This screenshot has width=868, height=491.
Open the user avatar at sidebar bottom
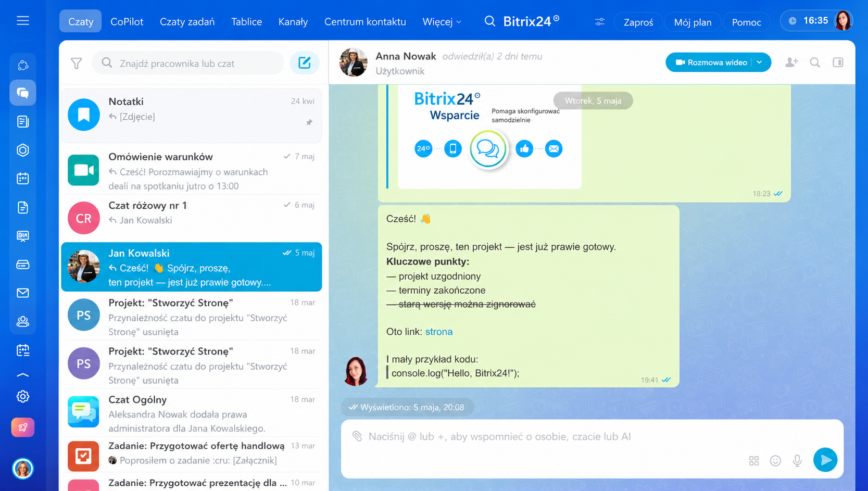[23, 469]
